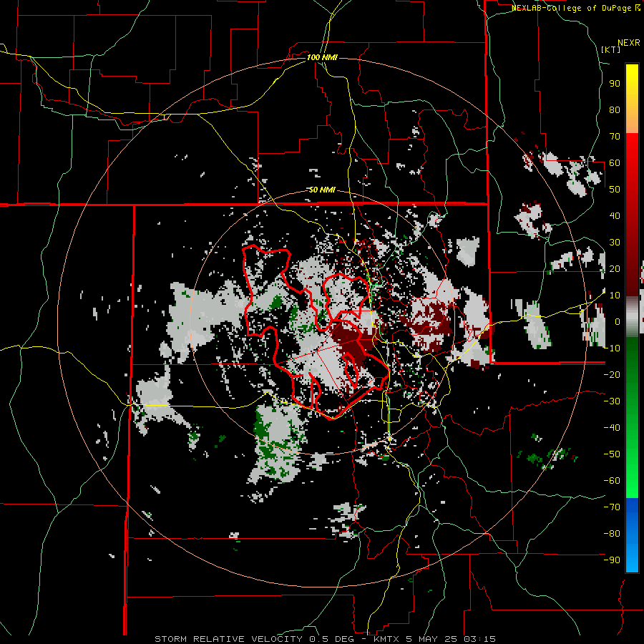Click the gray zero-velocity segment of the scale
The image size is (644, 644).
632,317
